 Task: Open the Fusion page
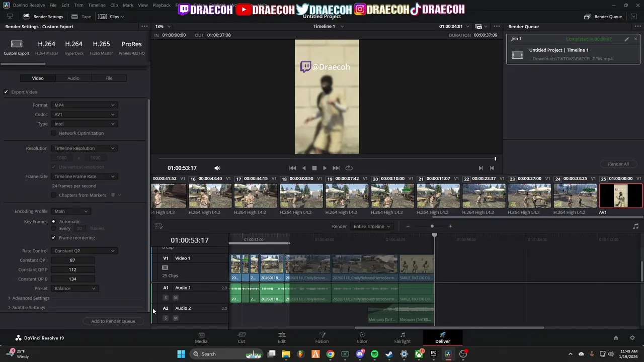click(322, 337)
